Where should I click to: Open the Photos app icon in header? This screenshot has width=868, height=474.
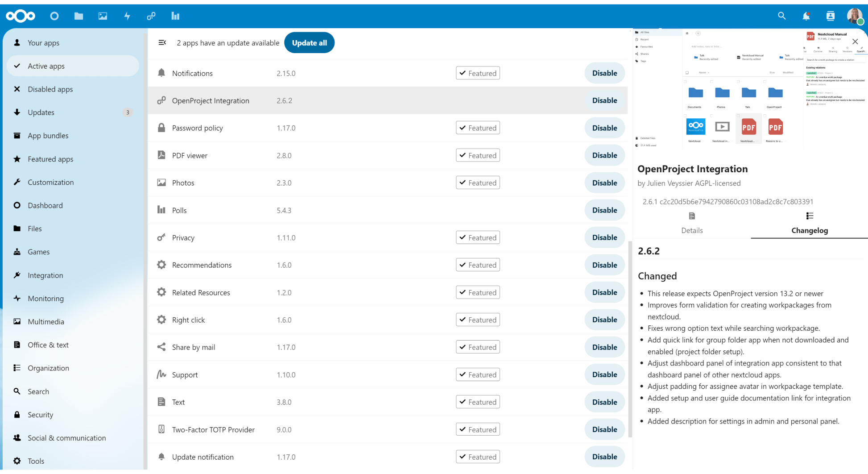coord(103,16)
